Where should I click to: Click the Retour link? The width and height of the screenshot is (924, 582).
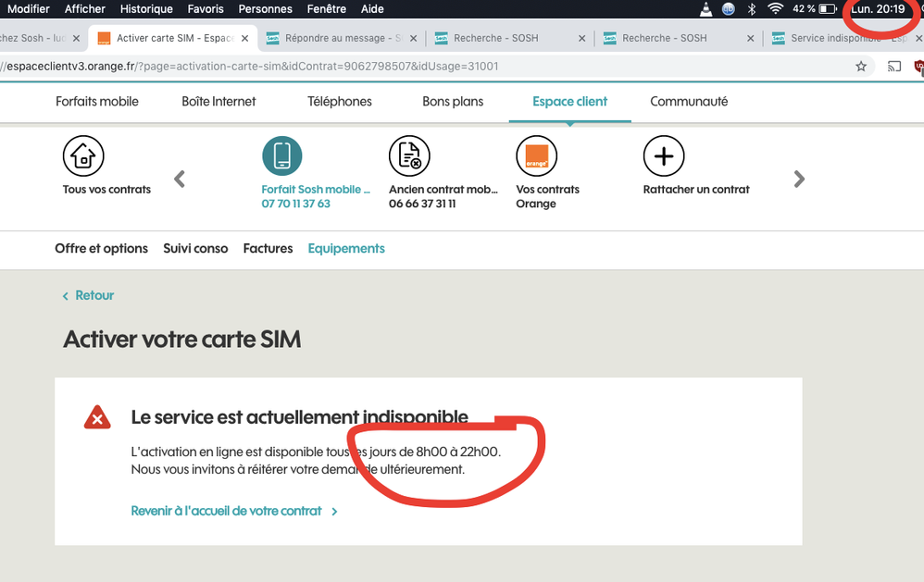coord(94,295)
